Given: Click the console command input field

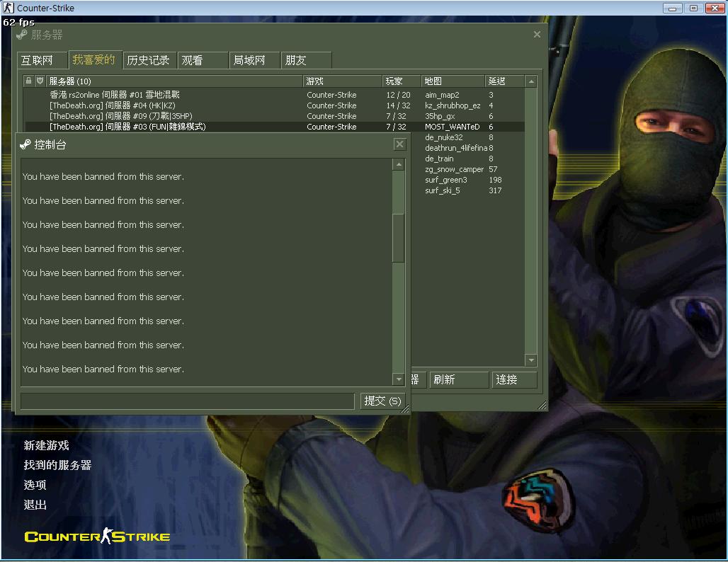Looking at the screenshot, I should tap(188, 401).
